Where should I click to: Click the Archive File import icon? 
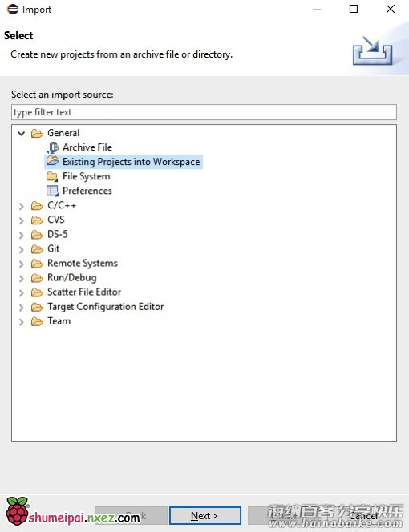click(x=52, y=147)
